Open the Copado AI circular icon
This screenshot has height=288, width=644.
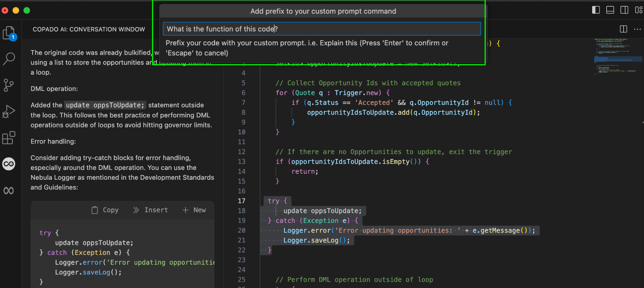[x=9, y=164]
